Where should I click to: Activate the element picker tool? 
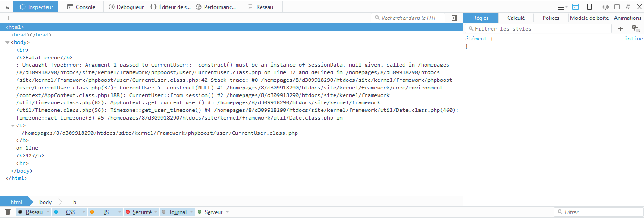tap(6, 7)
